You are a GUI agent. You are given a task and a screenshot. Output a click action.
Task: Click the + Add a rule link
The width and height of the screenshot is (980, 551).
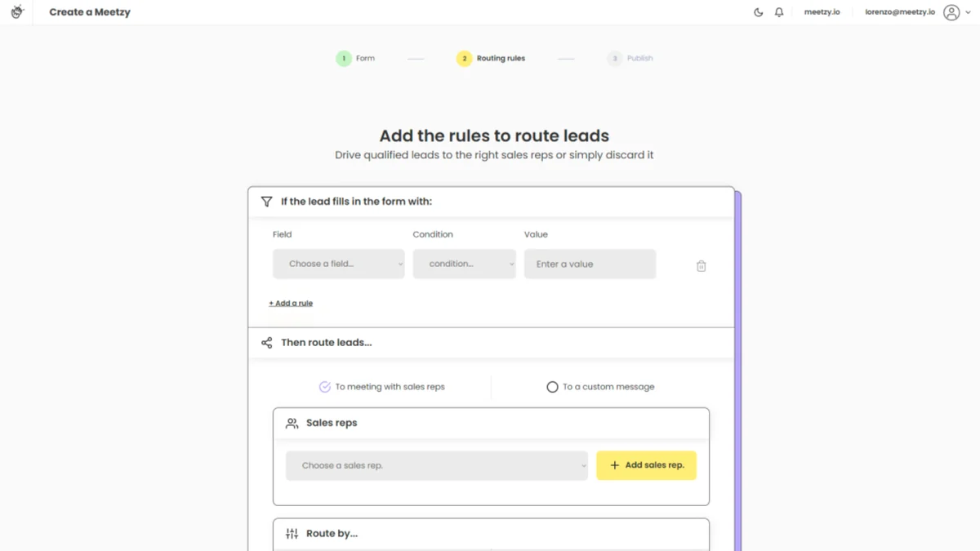tap(291, 303)
